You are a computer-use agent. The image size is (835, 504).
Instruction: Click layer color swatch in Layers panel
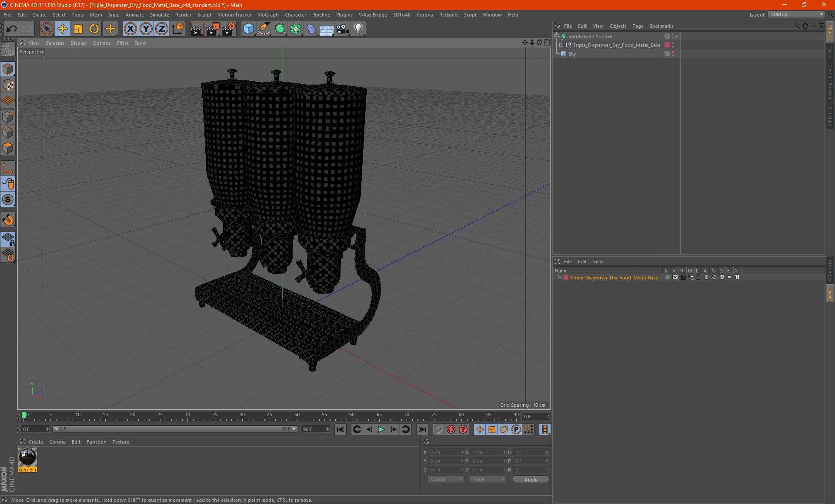(x=566, y=278)
